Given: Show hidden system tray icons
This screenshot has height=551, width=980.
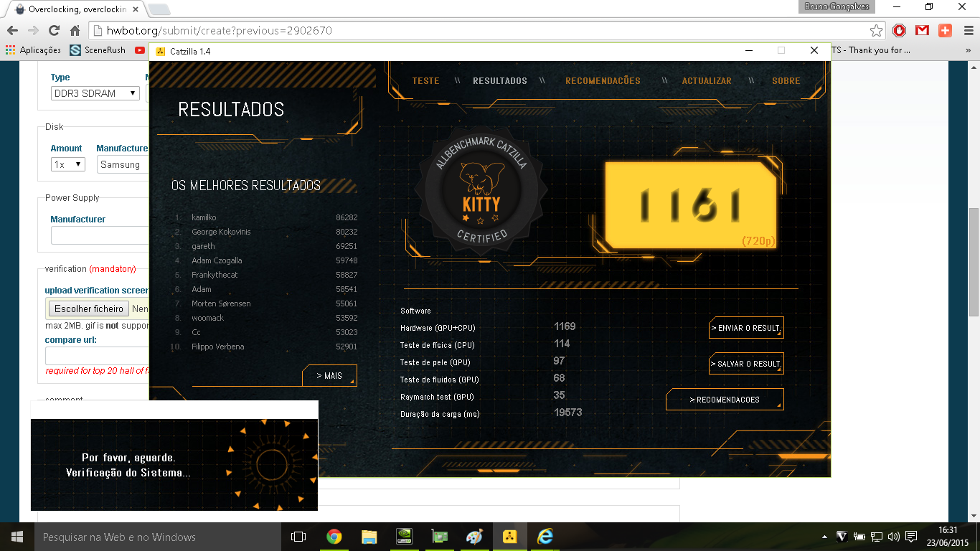Looking at the screenshot, I should [x=824, y=537].
